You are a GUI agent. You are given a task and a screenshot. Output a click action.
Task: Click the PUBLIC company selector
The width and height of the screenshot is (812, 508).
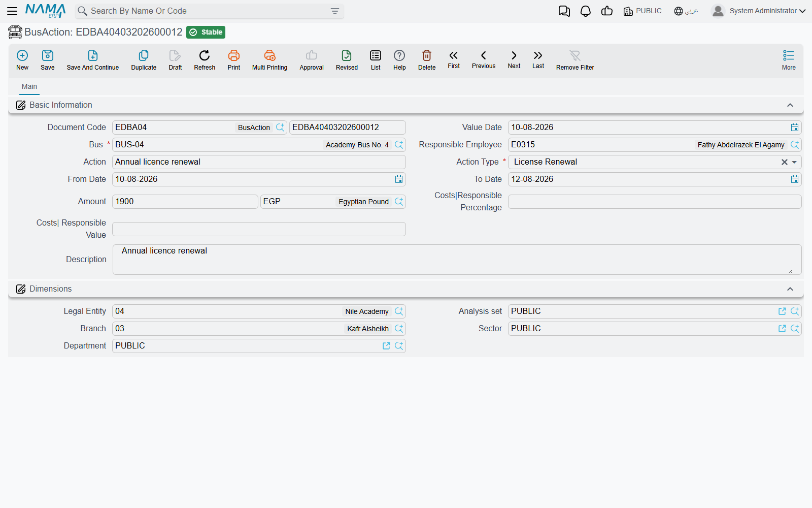[x=642, y=11]
